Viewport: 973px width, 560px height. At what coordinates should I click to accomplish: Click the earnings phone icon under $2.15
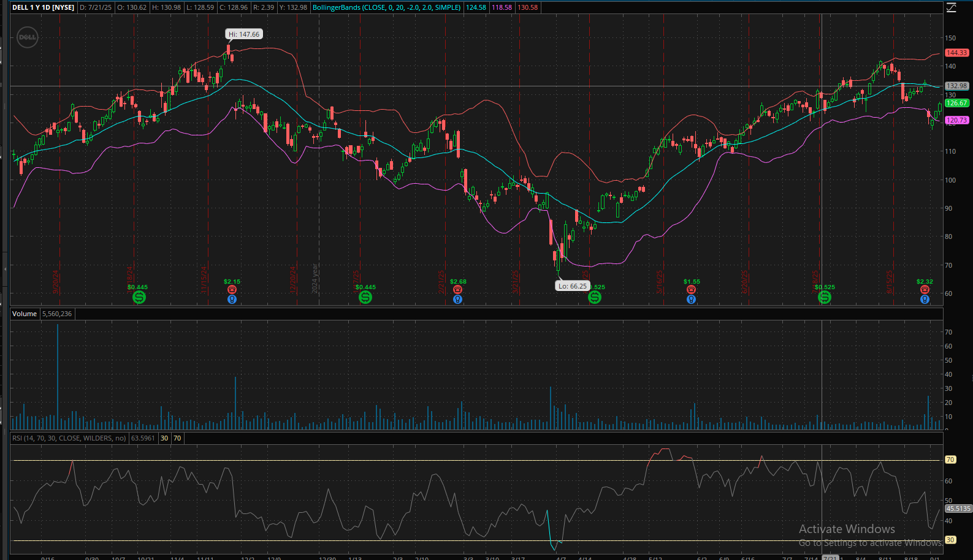click(232, 290)
